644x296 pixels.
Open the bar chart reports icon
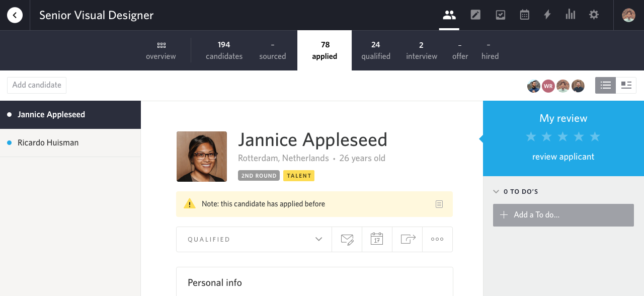(x=570, y=15)
